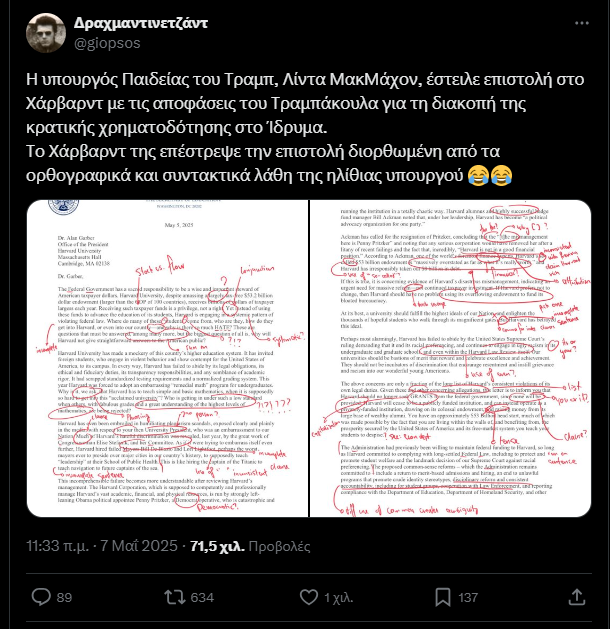Open the left letter page image dated May 5
This screenshot has width=610, height=629.
tap(168, 358)
